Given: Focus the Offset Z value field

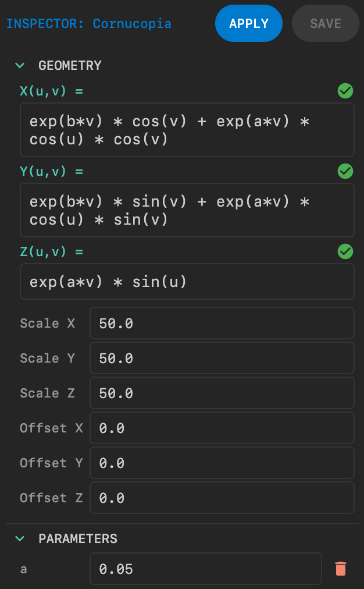Looking at the screenshot, I should (x=222, y=498).
